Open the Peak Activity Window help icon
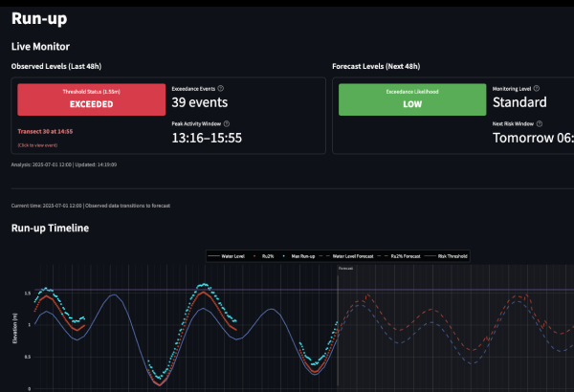574x392 pixels. pos(226,123)
